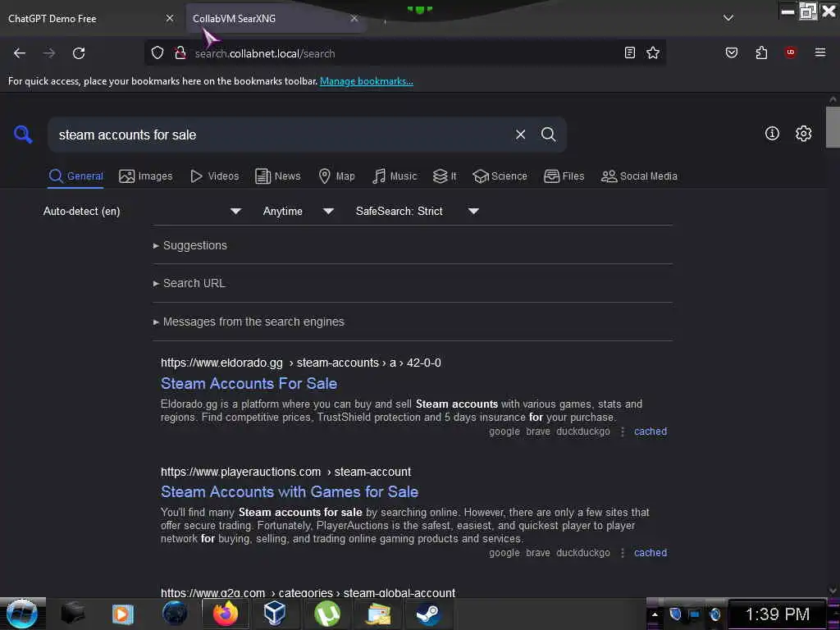Close the ChatGPT Demo Free tab
Viewport: 840px width, 630px height.
(x=169, y=18)
